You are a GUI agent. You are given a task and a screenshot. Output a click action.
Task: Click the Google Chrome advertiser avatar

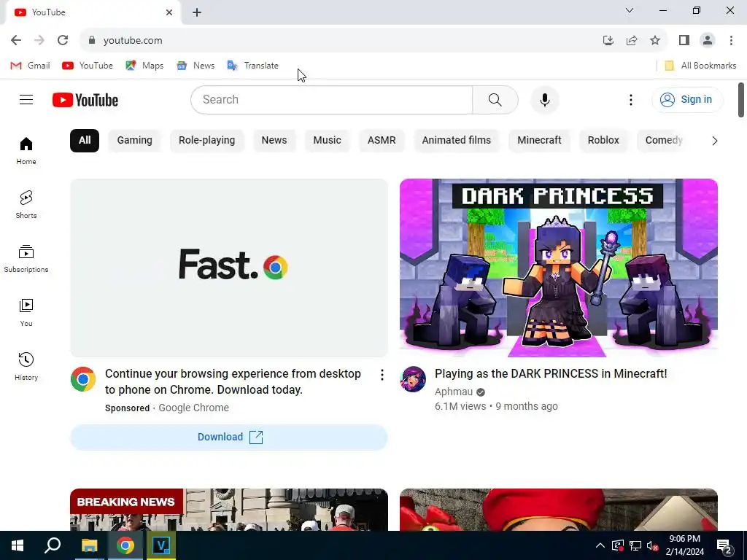(83, 379)
